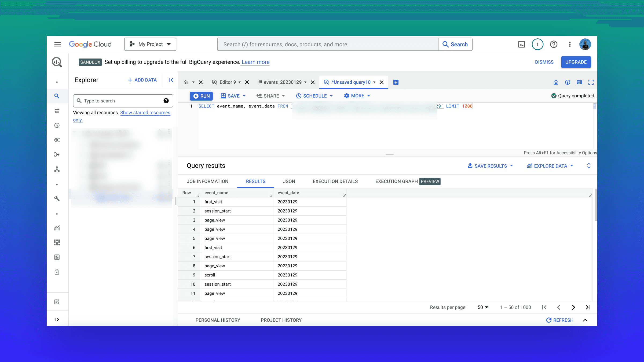The image size is (644, 362).
Task: Collapse the Explorer panel
Action: tap(171, 80)
